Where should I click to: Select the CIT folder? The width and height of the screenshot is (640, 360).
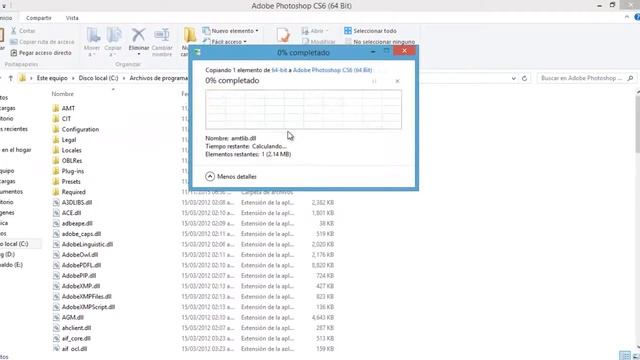pyautogui.click(x=62, y=119)
